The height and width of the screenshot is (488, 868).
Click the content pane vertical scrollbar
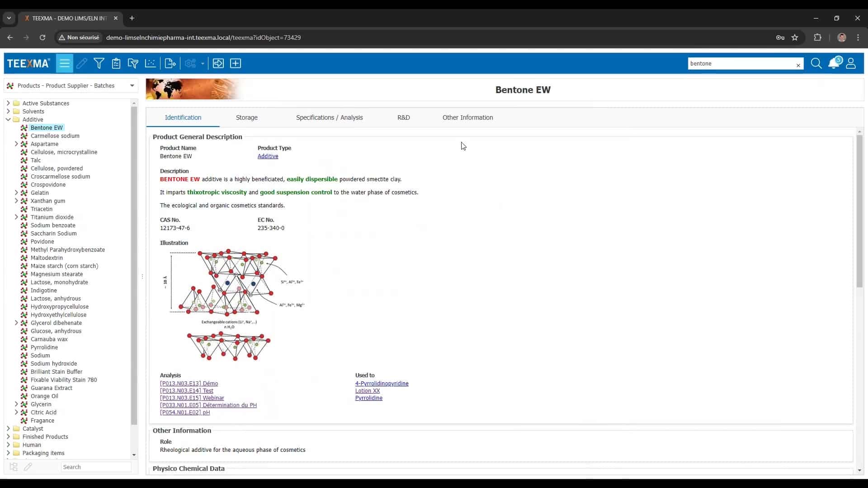[x=859, y=211]
